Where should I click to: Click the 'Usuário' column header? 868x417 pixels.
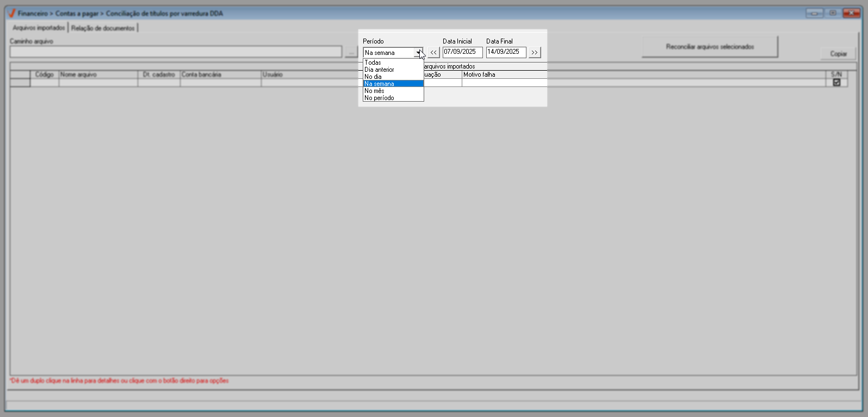(310, 74)
